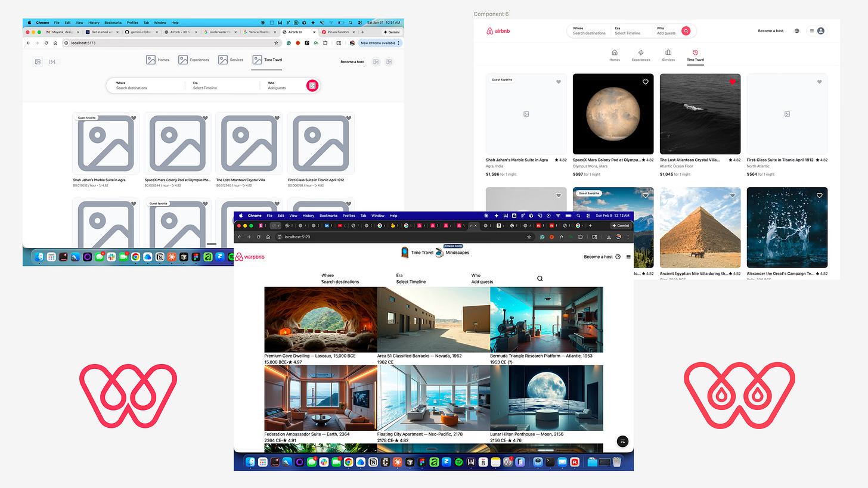
Task: Click Become a host in Component 6 mockup
Action: click(x=771, y=31)
